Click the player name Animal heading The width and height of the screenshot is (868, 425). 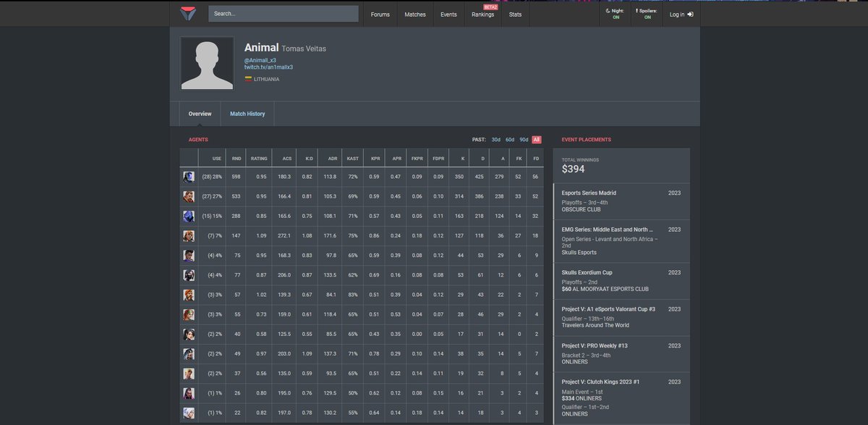pyautogui.click(x=261, y=48)
